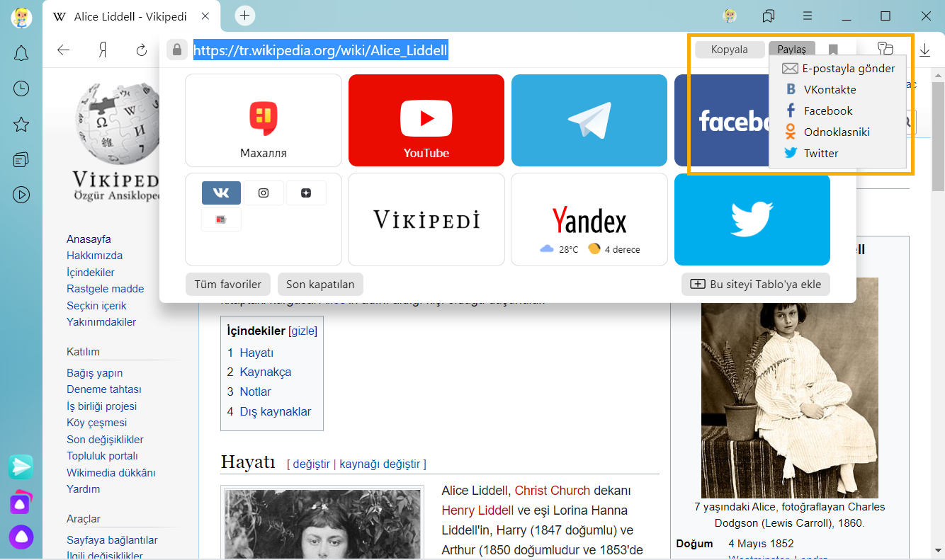
Task: Open the Yandex weather tile
Action: pyautogui.click(x=589, y=219)
